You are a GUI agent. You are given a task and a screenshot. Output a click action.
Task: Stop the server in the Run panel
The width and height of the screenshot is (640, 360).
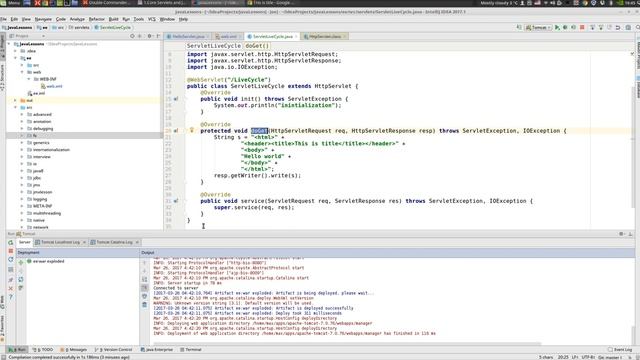tap(11, 251)
